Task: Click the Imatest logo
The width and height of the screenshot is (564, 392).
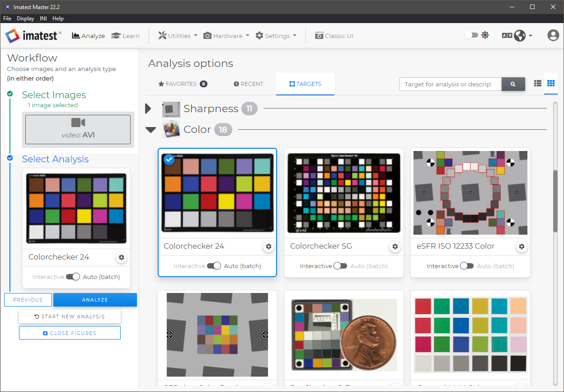Action: tap(33, 36)
